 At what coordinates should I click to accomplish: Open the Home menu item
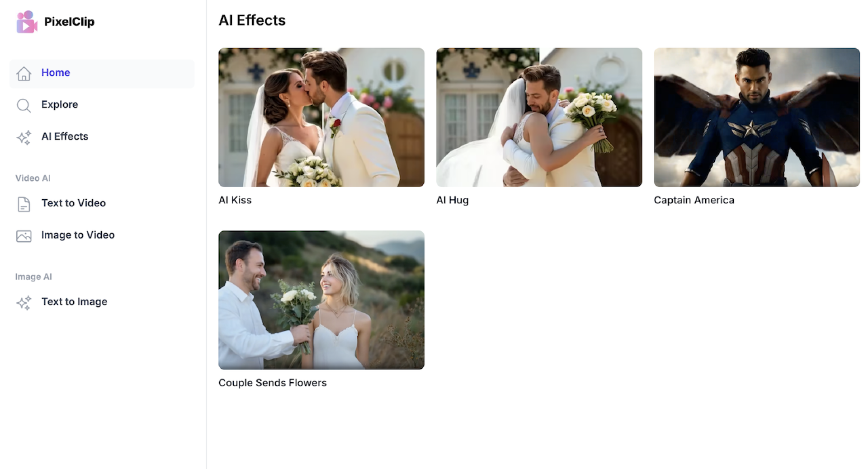click(x=102, y=73)
